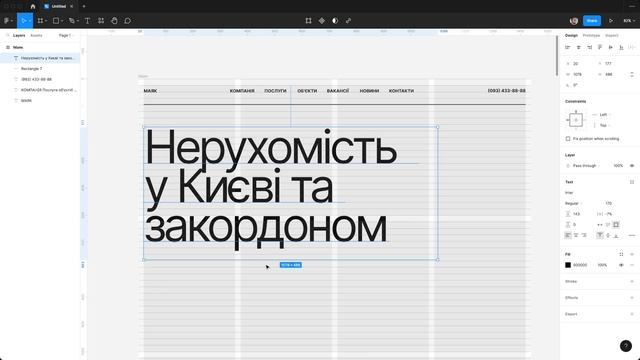Click the black fill color swatch

[x=568, y=265]
